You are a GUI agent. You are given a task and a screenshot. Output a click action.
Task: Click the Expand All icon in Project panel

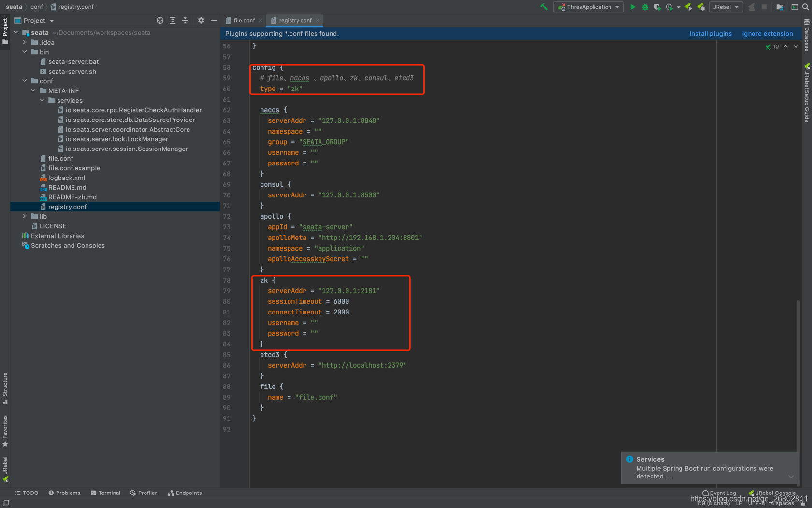pyautogui.click(x=173, y=20)
